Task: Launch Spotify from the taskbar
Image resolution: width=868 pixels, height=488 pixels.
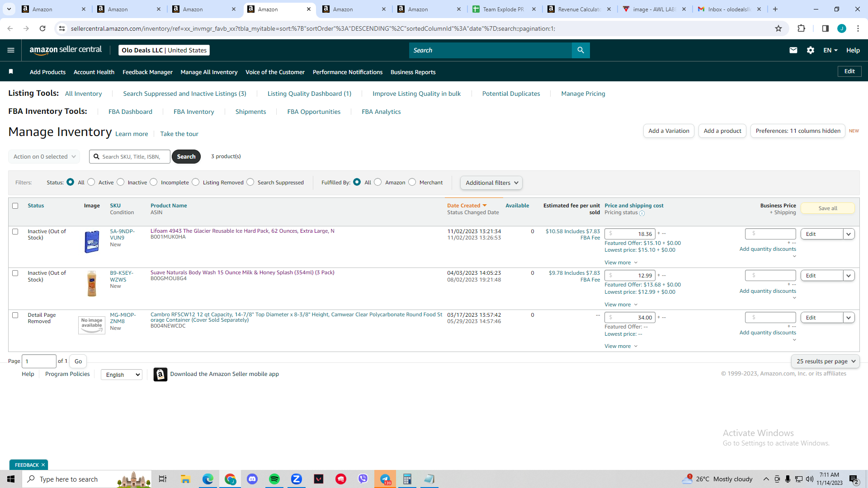Action: pyautogui.click(x=274, y=479)
